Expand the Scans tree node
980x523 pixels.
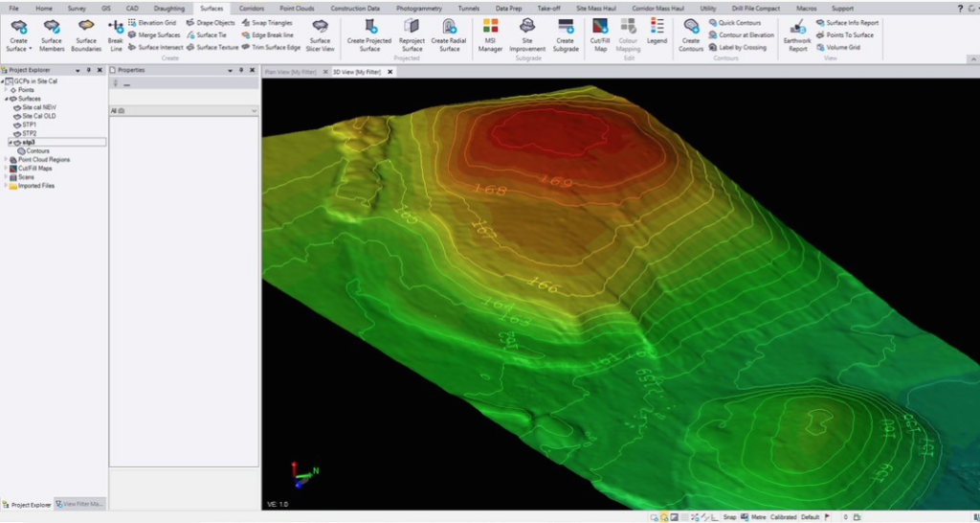(x=7, y=177)
